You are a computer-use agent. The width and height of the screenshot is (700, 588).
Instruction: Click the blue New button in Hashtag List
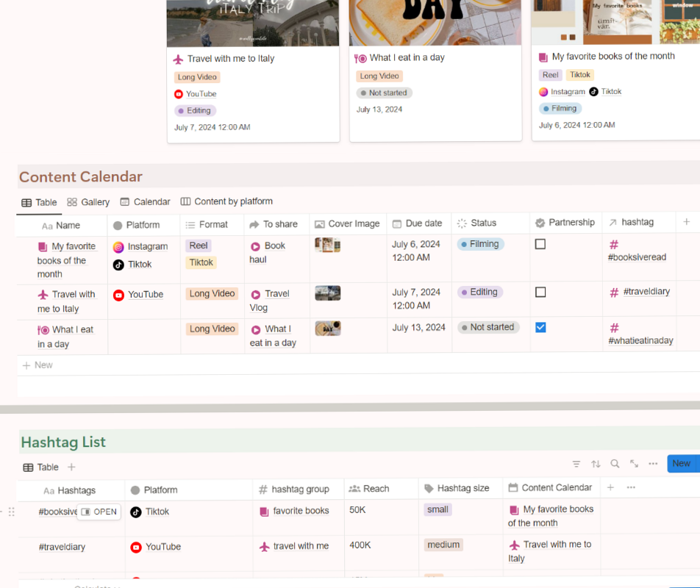(x=682, y=464)
